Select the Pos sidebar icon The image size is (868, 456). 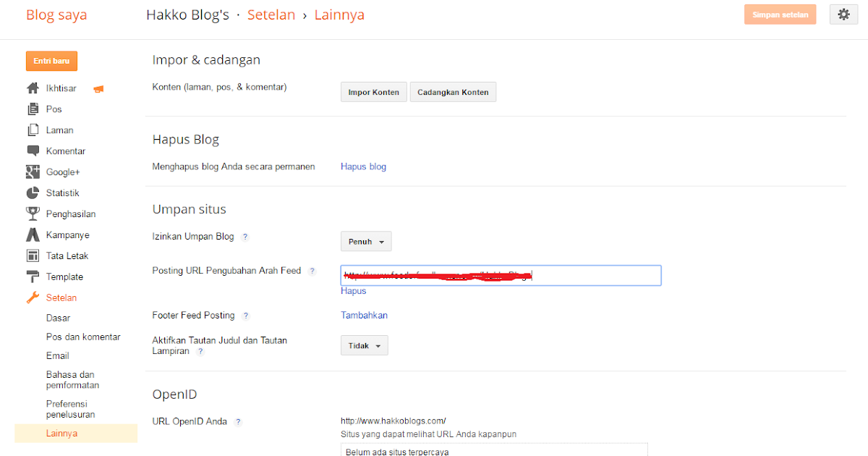tap(33, 109)
